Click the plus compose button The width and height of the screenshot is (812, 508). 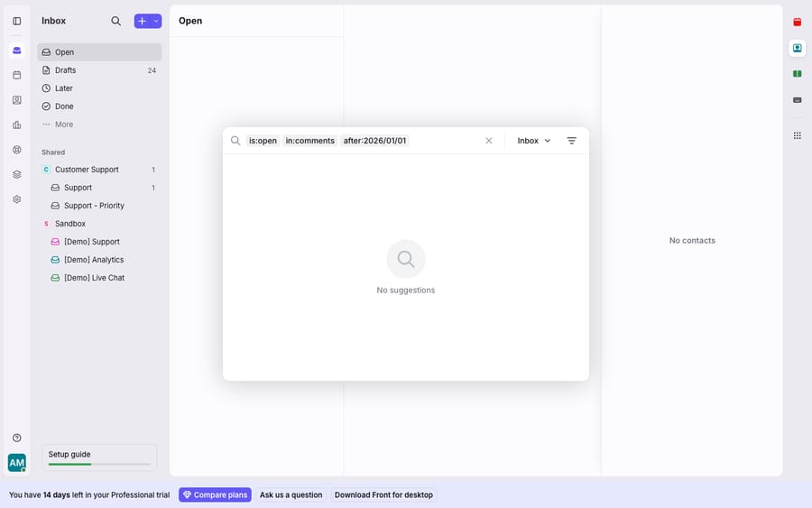click(142, 22)
